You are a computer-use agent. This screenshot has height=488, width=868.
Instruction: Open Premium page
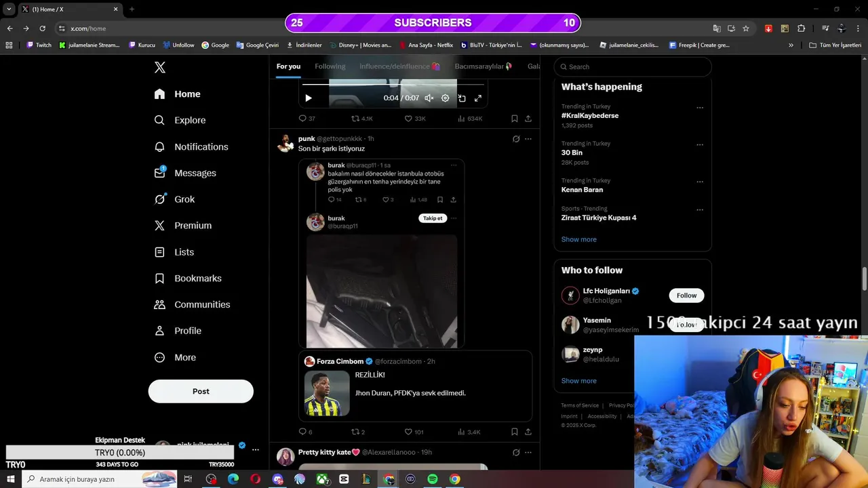pyautogui.click(x=184, y=226)
